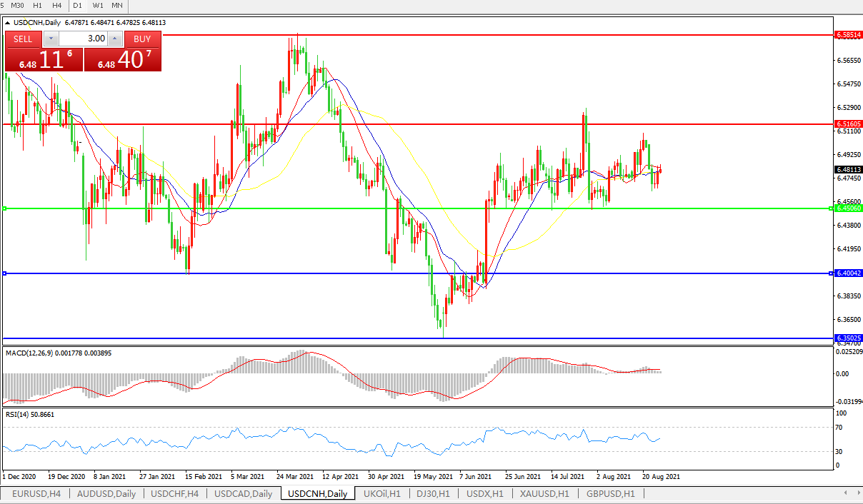This screenshot has height=504, width=863.
Task: Select the MN monthly timeframe
Action: [117, 5]
